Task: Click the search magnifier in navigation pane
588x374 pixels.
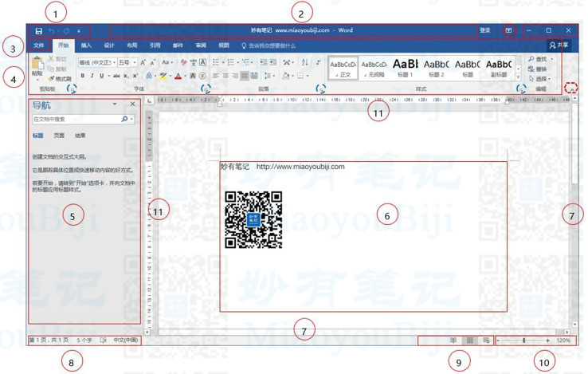Action: pyautogui.click(x=124, y=119)
